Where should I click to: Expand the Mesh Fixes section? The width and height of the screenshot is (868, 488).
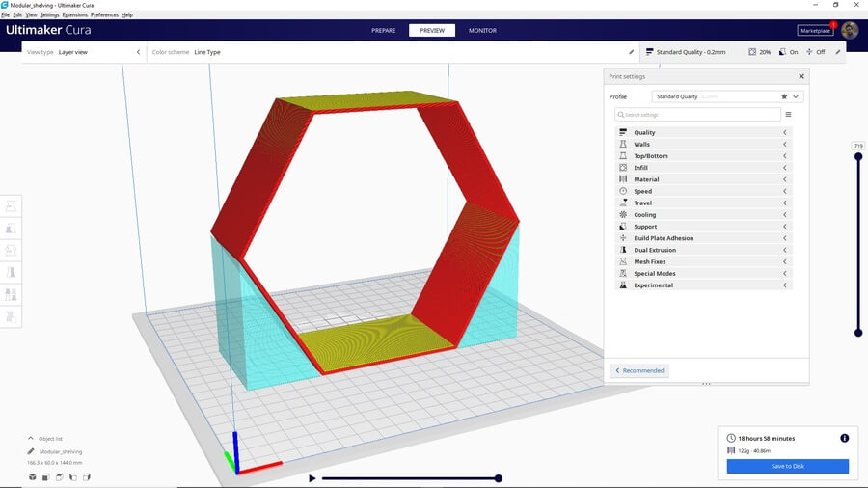pyautogui.click(x=703, y=261)
